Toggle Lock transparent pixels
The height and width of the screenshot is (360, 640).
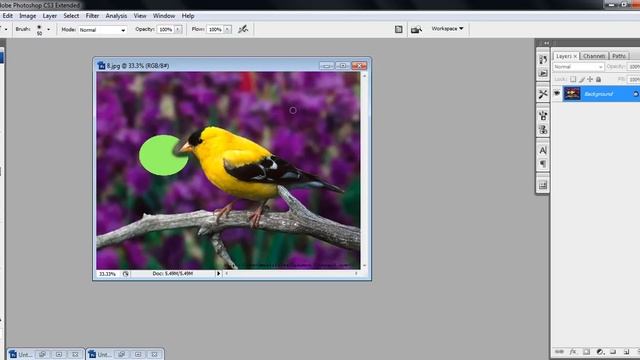(x=573, y=79)
